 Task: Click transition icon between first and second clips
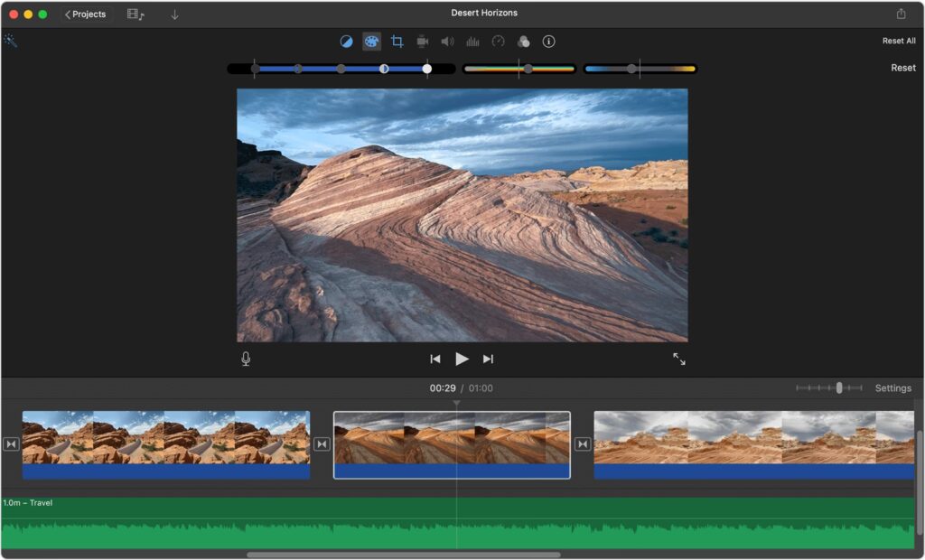pyautogui.click(x=322, y=444)
